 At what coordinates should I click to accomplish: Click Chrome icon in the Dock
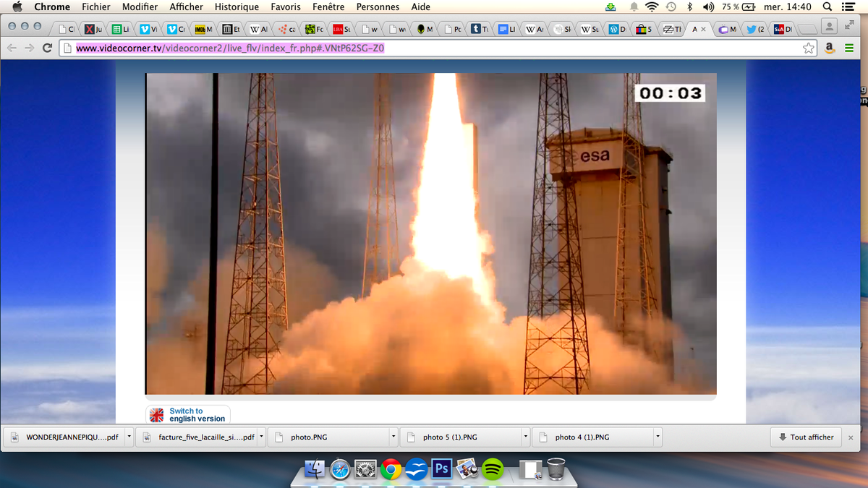[x=391, y=469]
